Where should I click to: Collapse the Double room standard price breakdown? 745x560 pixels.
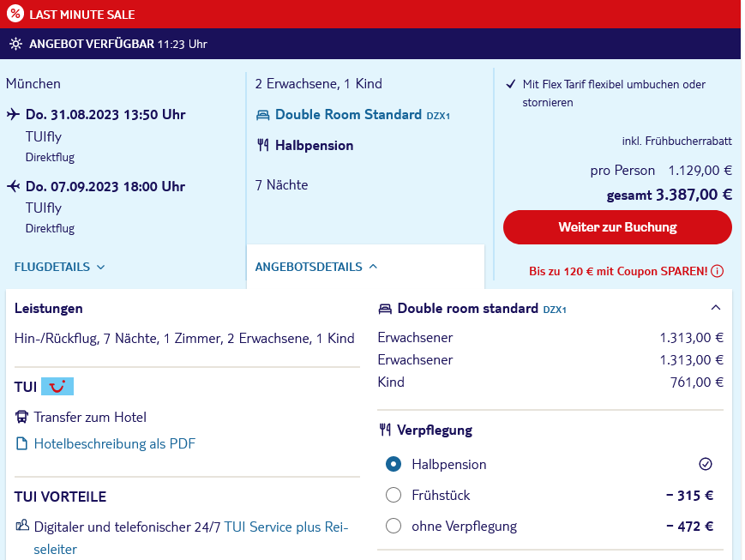tap(716, 308)
